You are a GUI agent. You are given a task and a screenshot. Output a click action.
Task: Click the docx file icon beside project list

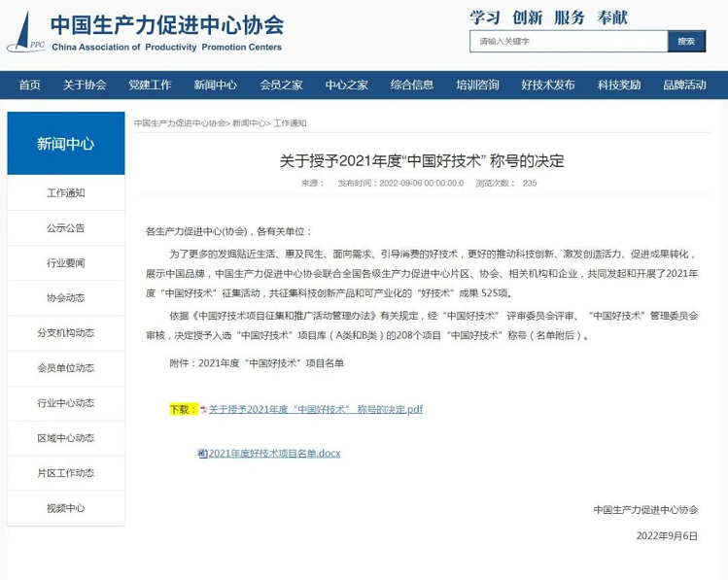202,454
